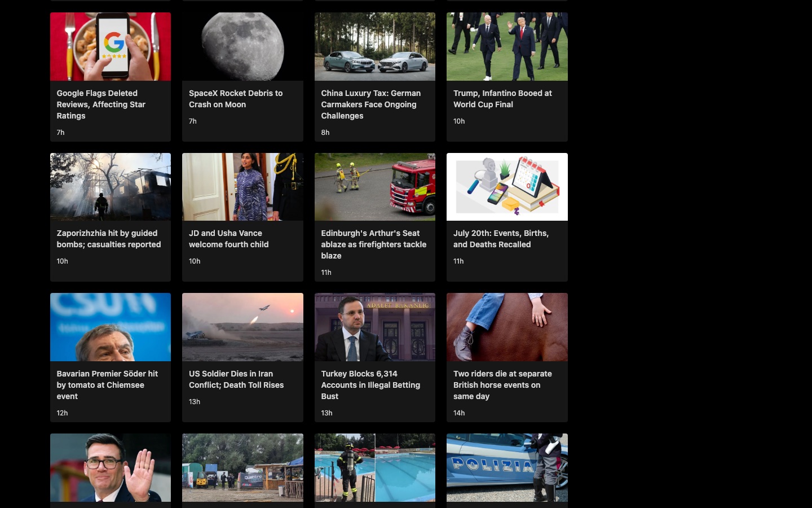Viewport: 812px width, 508px height.
Task: Open Bavarian Premier Söder tomato story
Action: [107, 385]
